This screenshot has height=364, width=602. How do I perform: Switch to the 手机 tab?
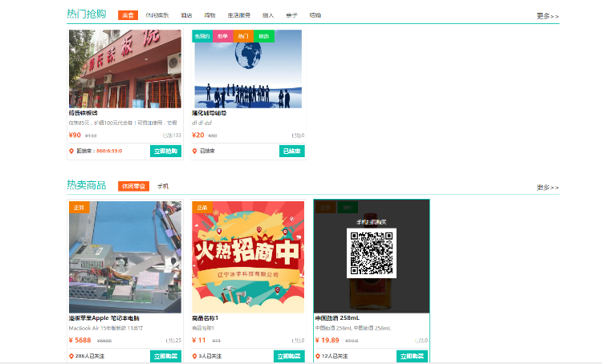(x=163, y=187)
